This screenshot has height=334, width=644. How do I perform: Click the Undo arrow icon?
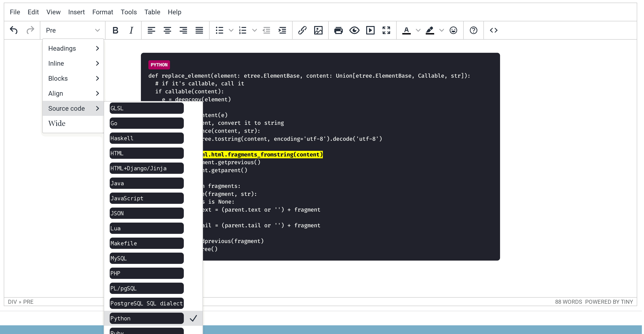pyautogui.click(x=14, y=30)
